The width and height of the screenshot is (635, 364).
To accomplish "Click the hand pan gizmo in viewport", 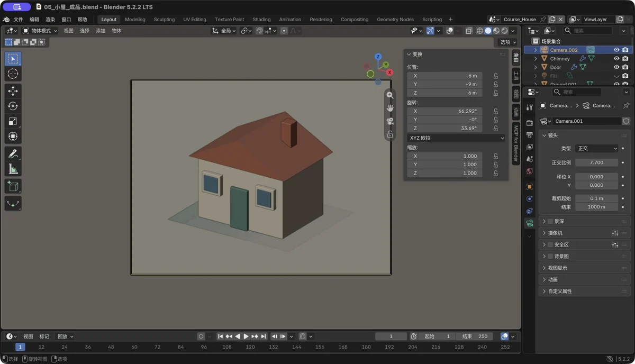I will [x=390, y=108].
